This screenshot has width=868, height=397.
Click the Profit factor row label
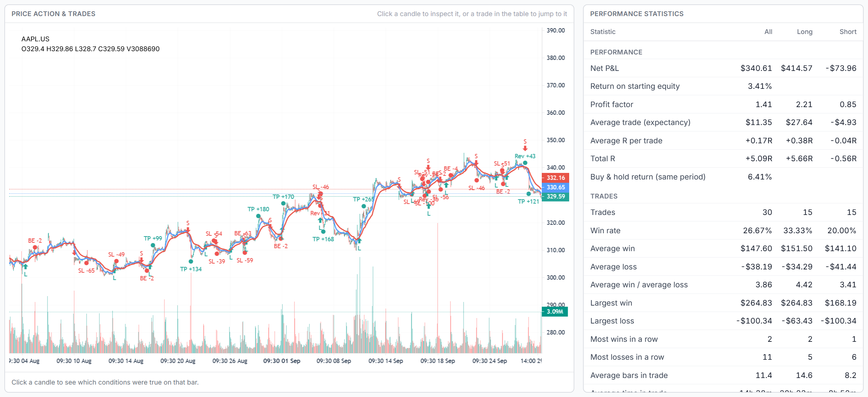pos(612,105)
